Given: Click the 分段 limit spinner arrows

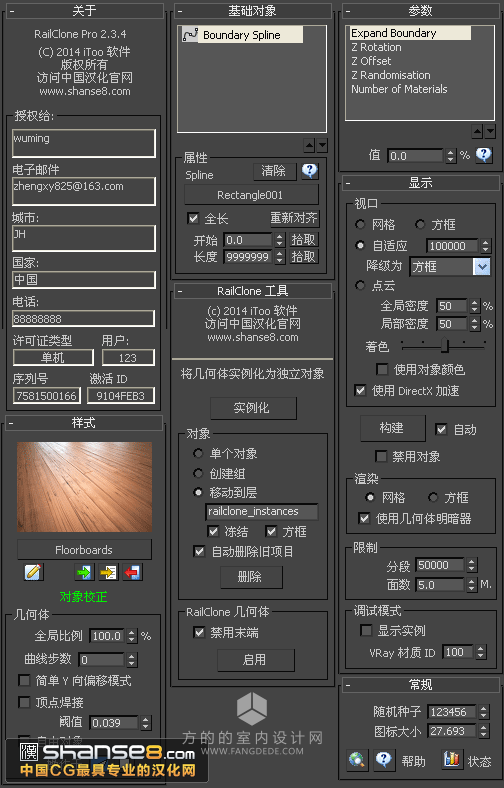Looking at the screenshot, I should [x=471, y=565].
